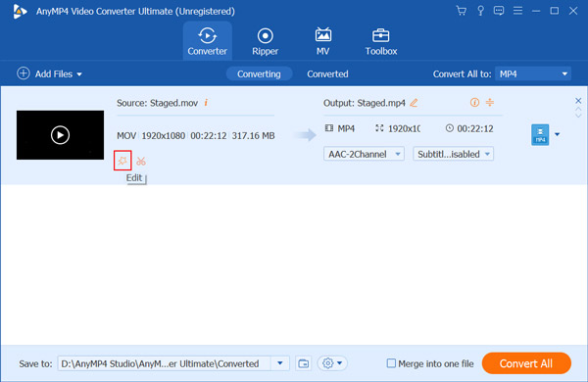
Task: Click the MP4 output format icon
Action: pyautogui.click(x=540, y=134)
